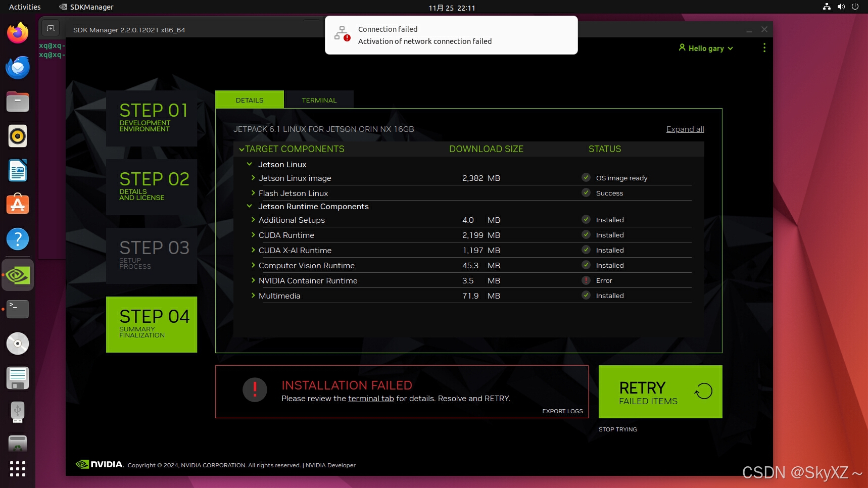Select STEP 04 Summary Finalization
Image resolution: width=868 pixels, height=488 pixels.
152,324
